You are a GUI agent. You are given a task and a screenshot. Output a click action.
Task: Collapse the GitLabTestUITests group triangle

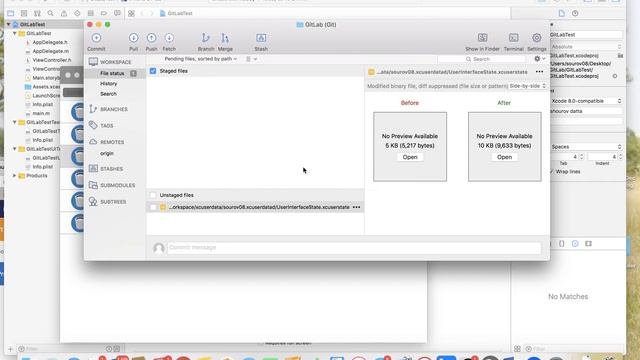click(14, 149)
